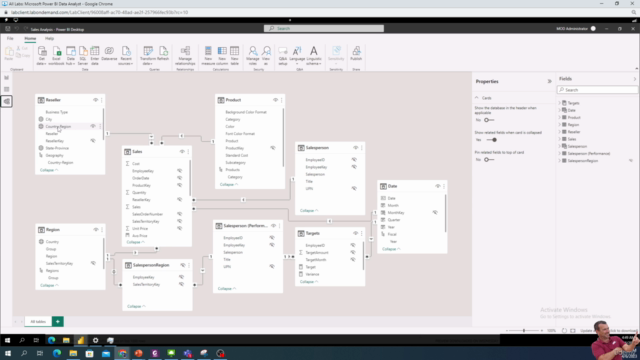Image resolution: width=640 pixels, height=360 pixels.
Task: Collapse the Date table card
Action: click(391, 249)
